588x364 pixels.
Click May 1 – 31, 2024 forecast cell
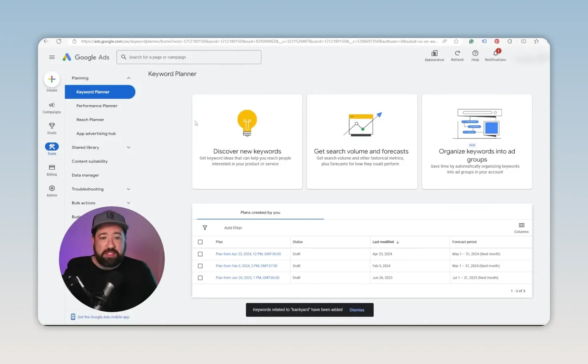point(476,254)
